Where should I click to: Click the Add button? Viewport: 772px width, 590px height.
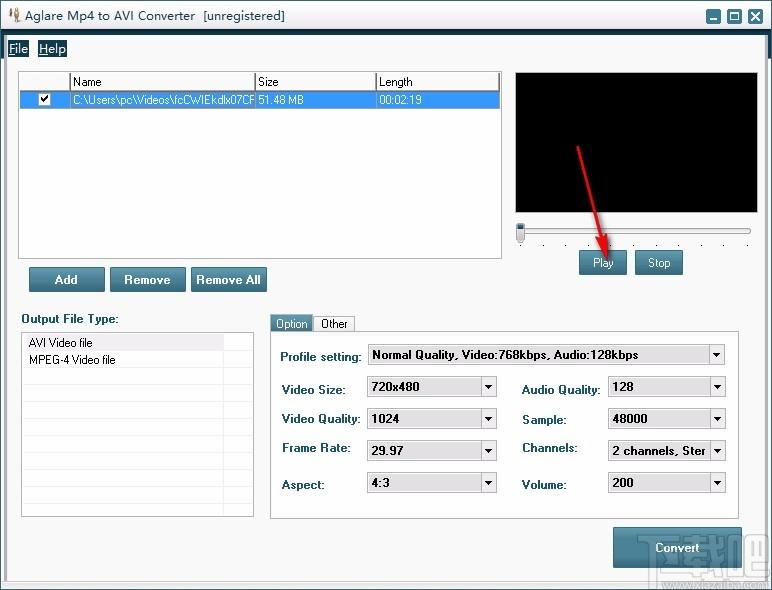tap(66, 280)
